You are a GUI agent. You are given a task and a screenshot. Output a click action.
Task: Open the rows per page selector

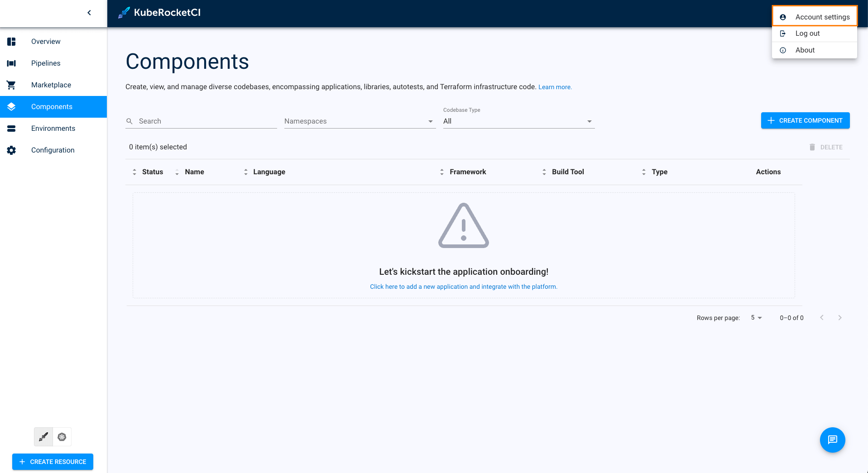pos(755,318)
